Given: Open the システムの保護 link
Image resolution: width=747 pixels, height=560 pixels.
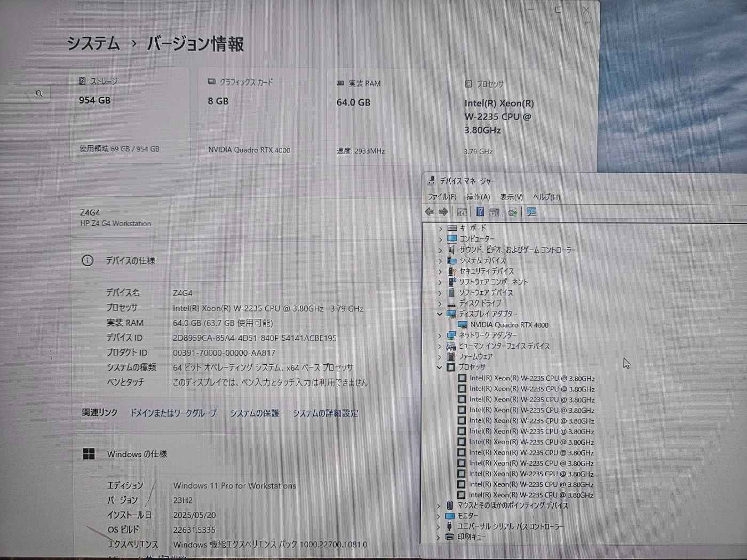Looking at the screenshot, I should point(255,413).
